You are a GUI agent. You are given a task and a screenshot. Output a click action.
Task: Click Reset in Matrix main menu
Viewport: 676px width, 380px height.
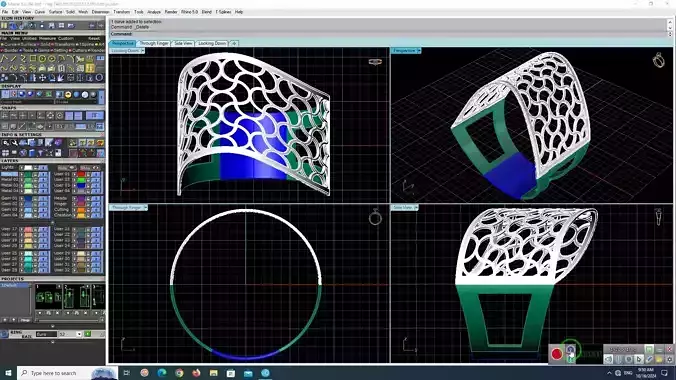(94, 38)
